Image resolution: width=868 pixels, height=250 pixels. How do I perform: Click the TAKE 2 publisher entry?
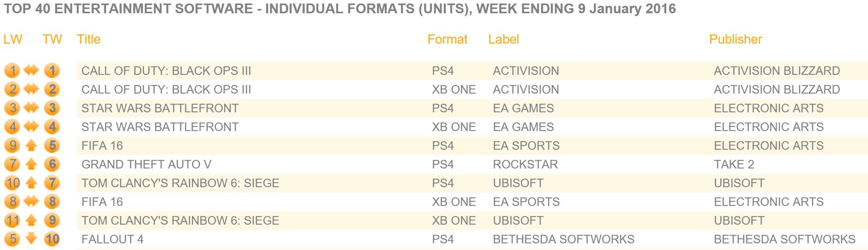(734, 165)
